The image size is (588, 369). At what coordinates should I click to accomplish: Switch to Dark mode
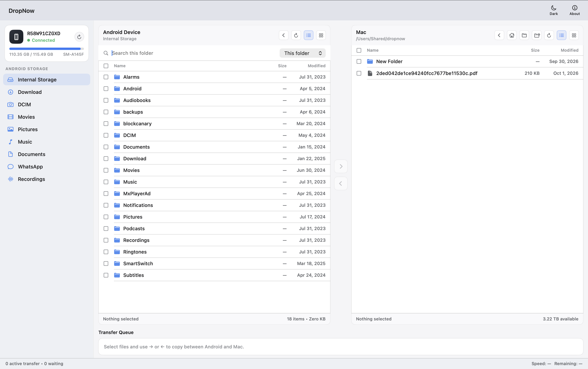click(x=554, y=10)
